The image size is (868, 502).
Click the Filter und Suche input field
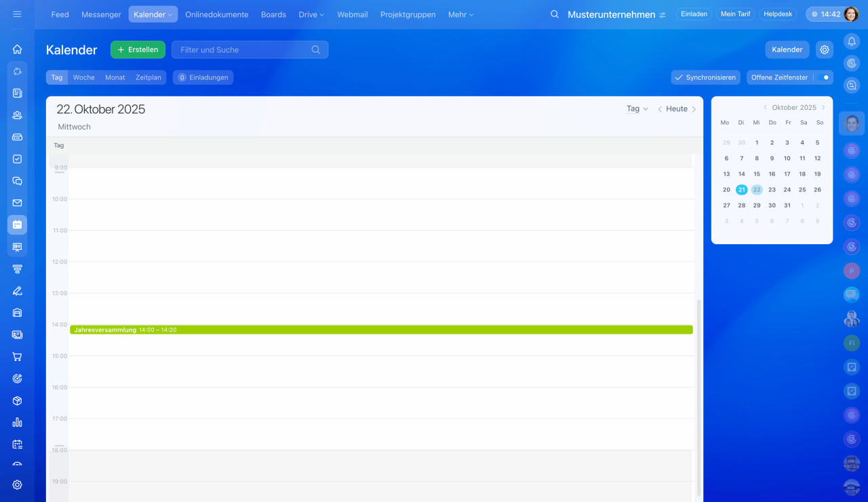pyautogui.click(x=250, y=50)
